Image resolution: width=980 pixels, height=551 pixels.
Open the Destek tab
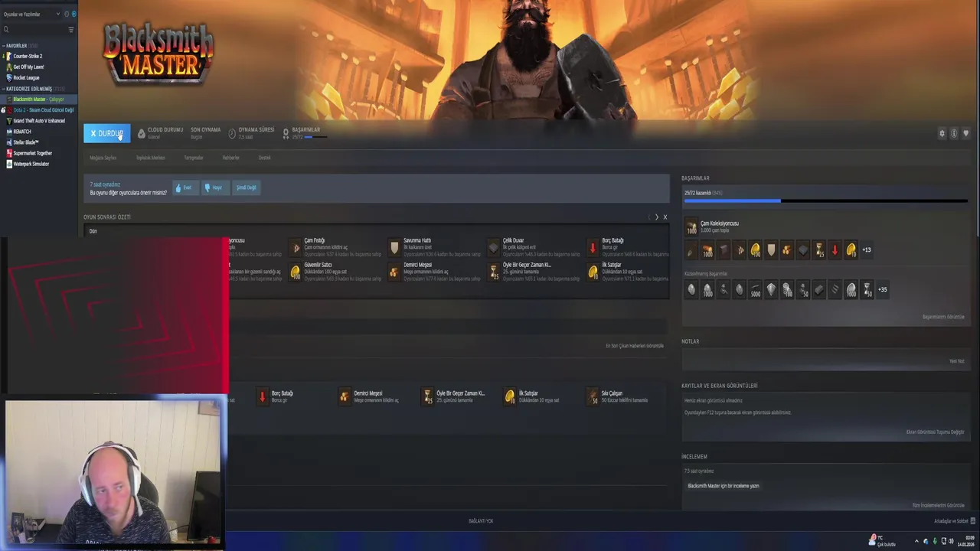tap(264, 158)
